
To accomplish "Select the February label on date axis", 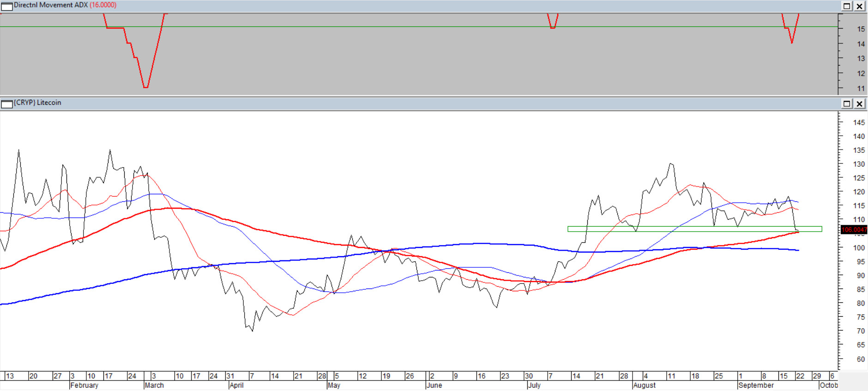I will pos(84,385).
